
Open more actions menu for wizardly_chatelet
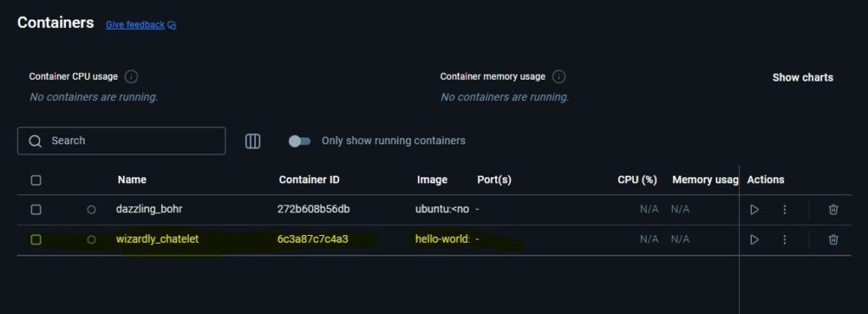(x=784, y=240)
